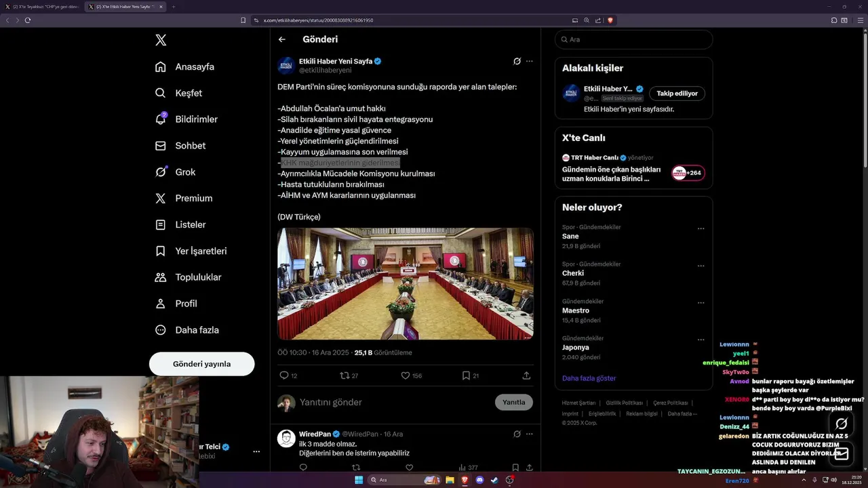Image resolution: width=868 pixels, height=488 pixels.
Task: Open Keşfet from the sidebar
Action: (178, 93)
